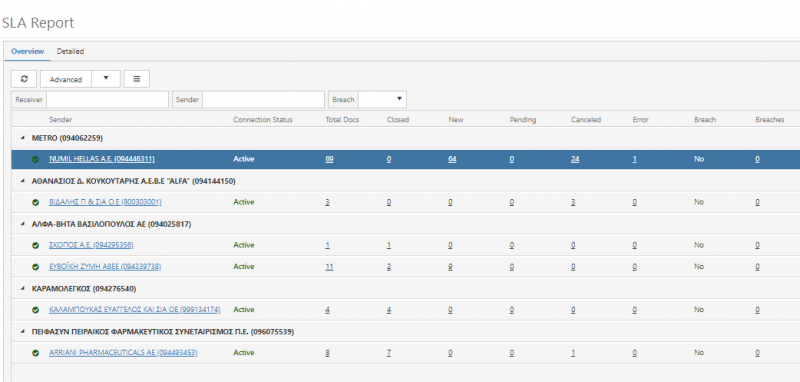Screen dimensions: 800x382
Task: Open Canceled count 24 for NUMIL HELLAS
Action: coord(575,159)
